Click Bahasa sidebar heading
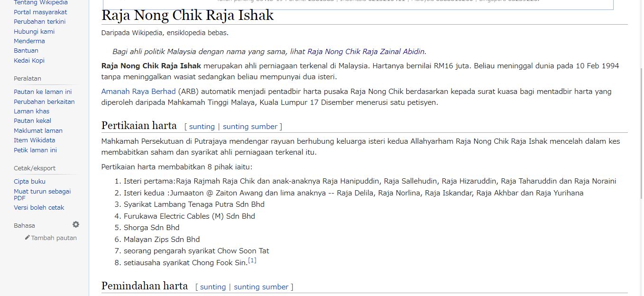 24,225
